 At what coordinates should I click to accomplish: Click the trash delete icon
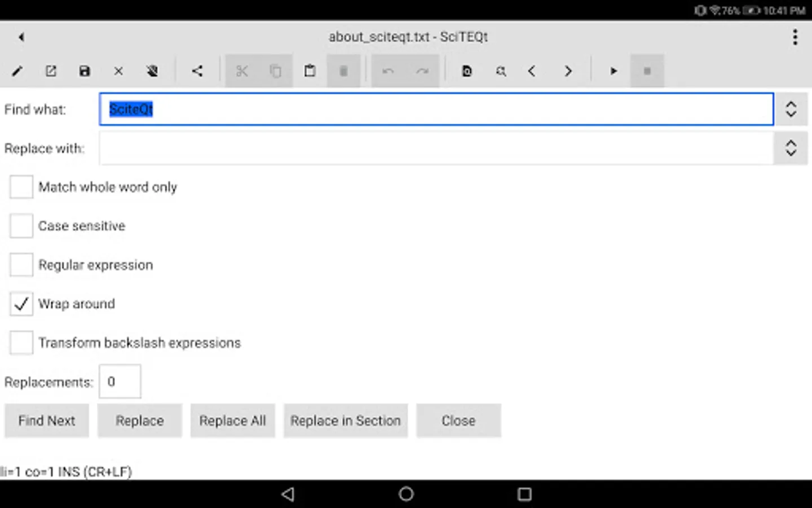[x=343, y=71]
